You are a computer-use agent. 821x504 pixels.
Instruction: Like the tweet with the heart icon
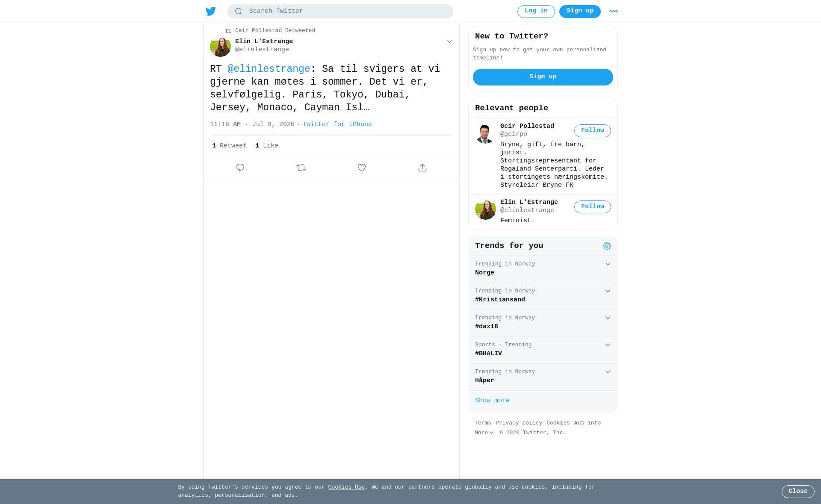point(362,168)
